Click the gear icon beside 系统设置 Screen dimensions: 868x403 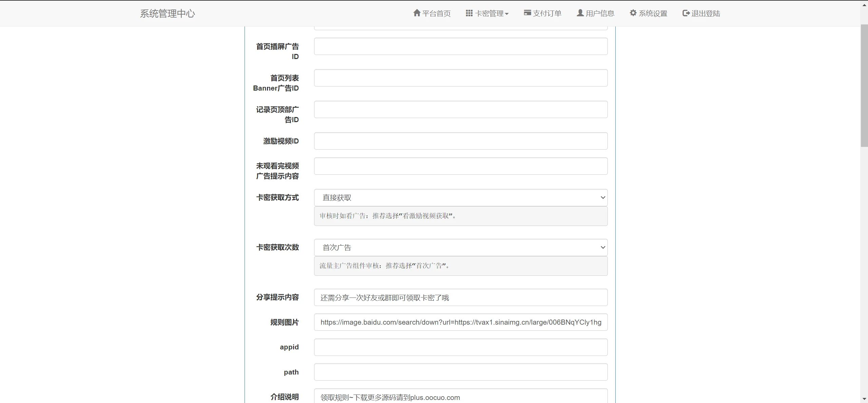pyautogui.click(x=633, y=13)
